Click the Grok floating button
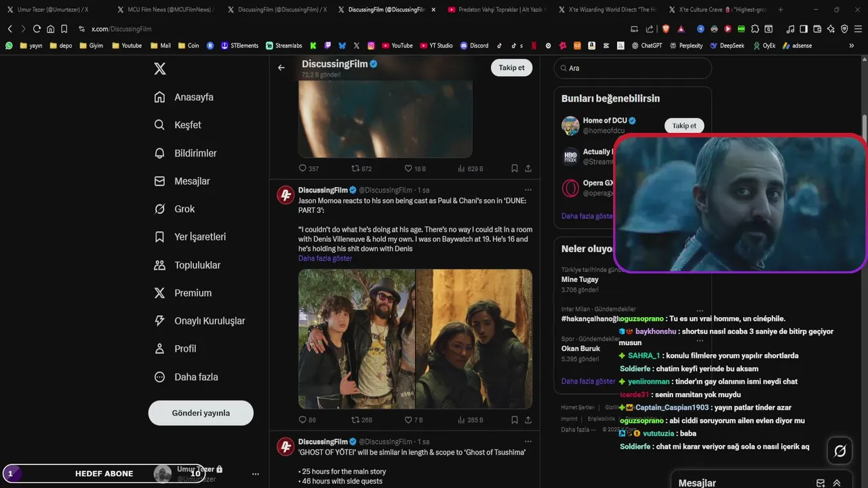 [x=840, y=451]
